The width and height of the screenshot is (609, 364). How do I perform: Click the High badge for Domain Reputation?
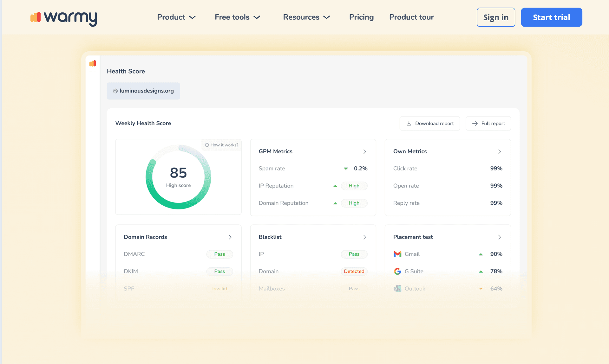354,203
